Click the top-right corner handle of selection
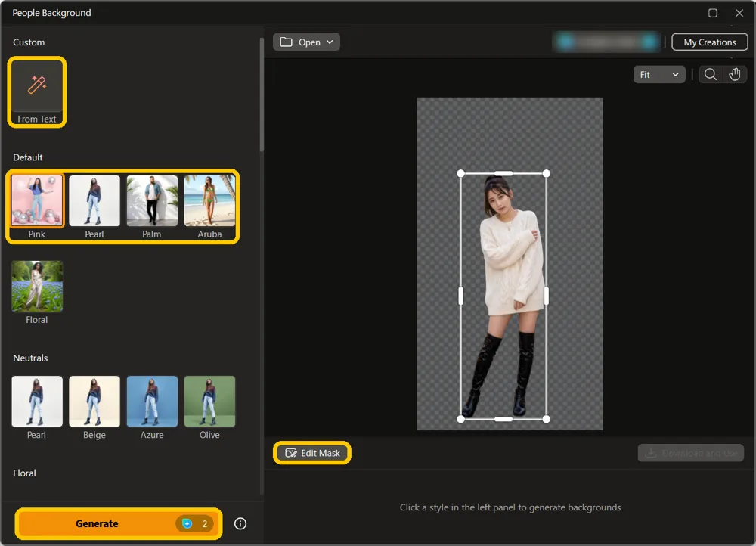Image resolution: width=756 pixels, height=546 pixels. (547, 174)
